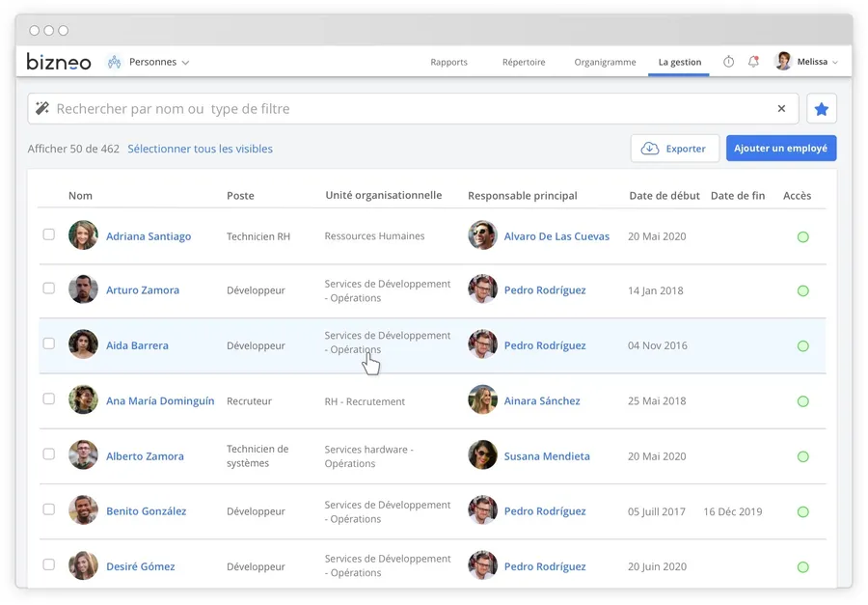868x605 pixels.
Task: Select Arturo Zamora's row checkbox
Action: (x=49, y=289)
